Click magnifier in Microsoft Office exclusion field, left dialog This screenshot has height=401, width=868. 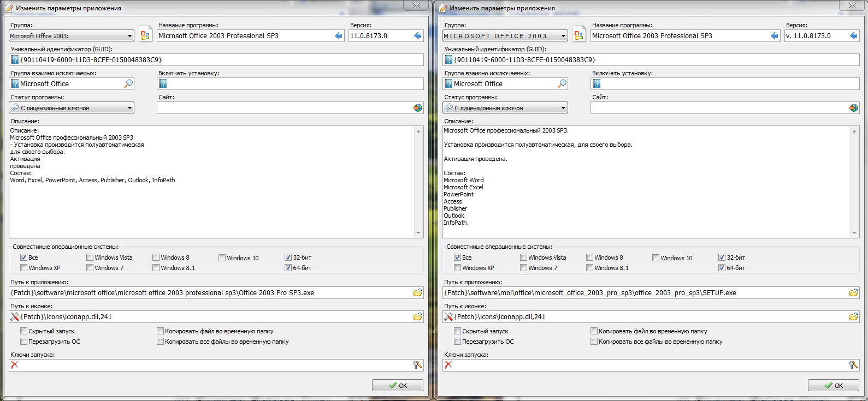point(128,83)
